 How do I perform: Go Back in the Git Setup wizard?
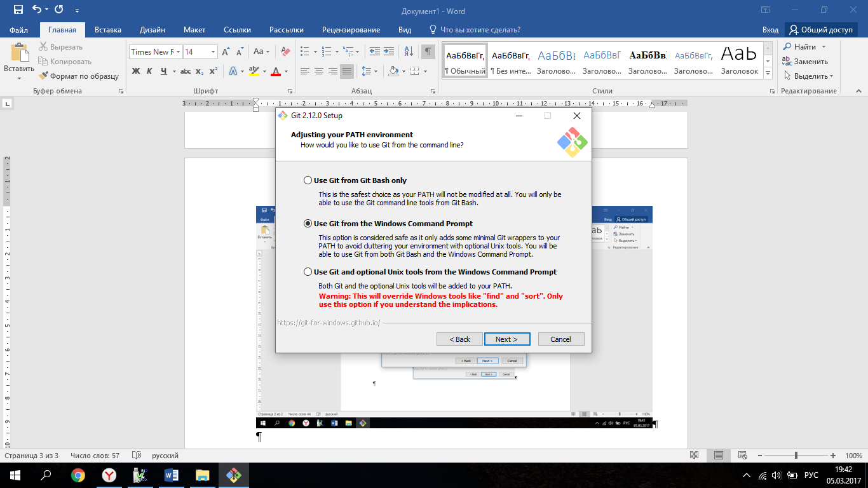[459, 339]
